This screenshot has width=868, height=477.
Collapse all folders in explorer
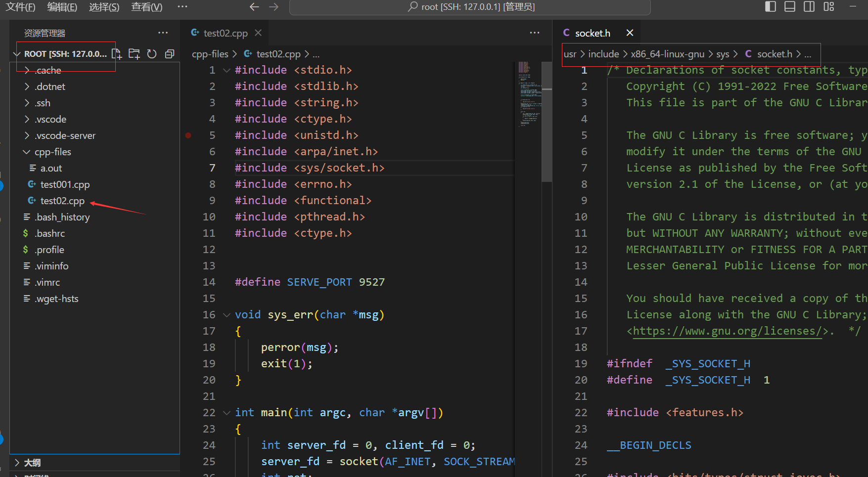click(170, 54)
